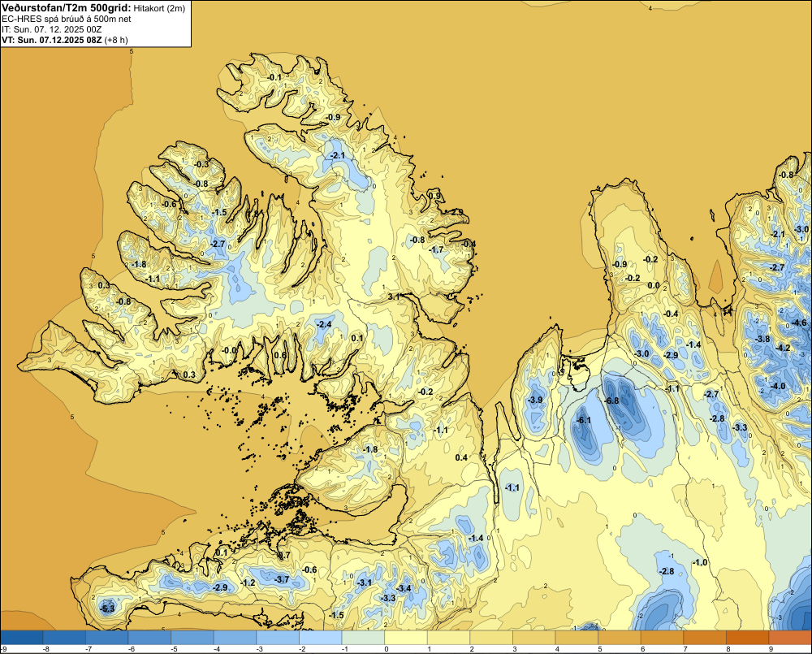Click the 3.1 temperature label
The image size is (812, 654).
(394, 297)
